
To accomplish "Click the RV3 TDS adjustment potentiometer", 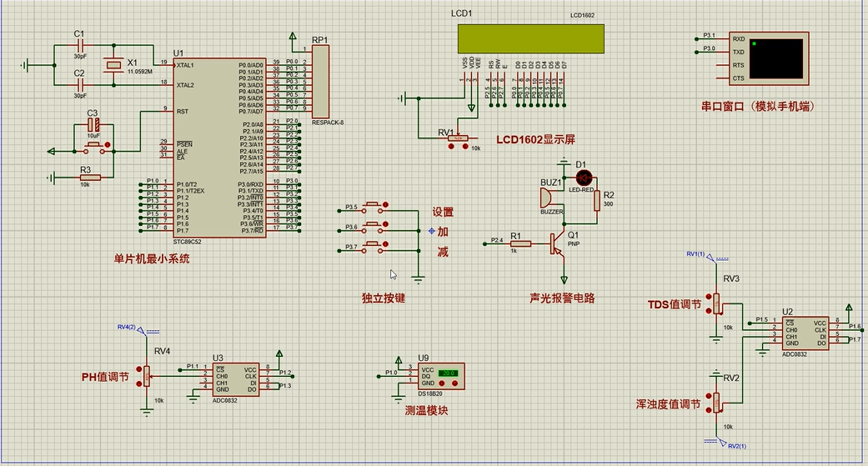I will (715, 303).
